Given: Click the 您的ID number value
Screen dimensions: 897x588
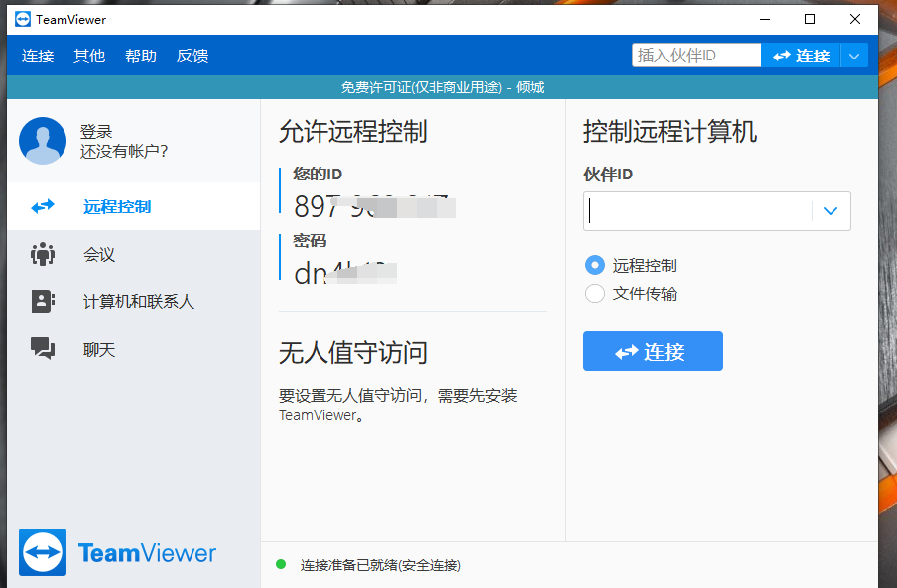Looking at the screenshot, I should pos(375,206).
